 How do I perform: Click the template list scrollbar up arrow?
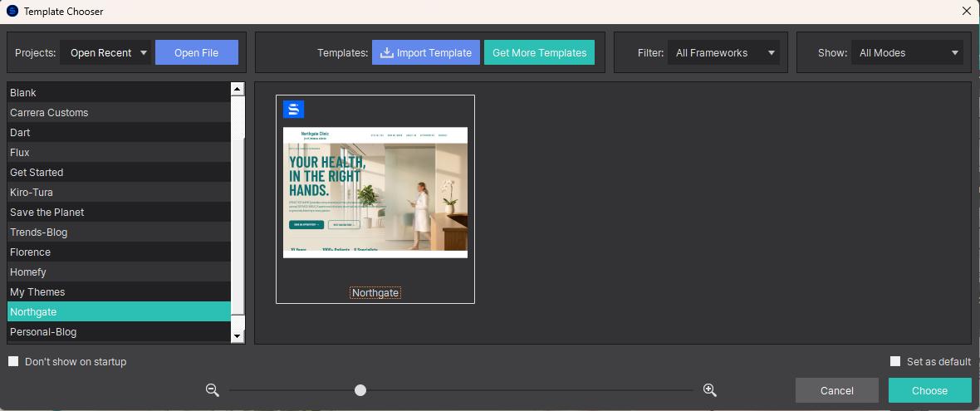tap(238, 90)
